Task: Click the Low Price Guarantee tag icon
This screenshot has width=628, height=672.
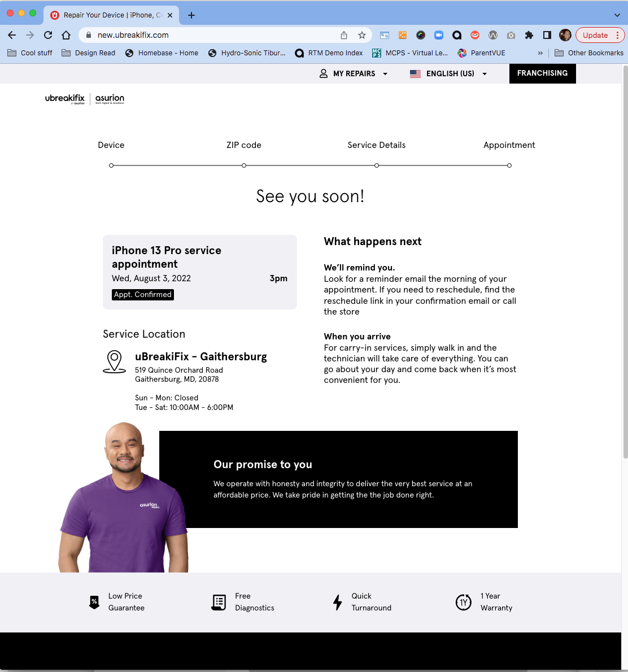Action: (94, 602)
